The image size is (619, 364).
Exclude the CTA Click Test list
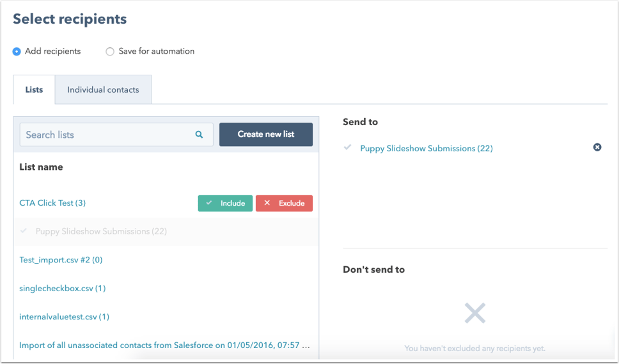[284, 203]
